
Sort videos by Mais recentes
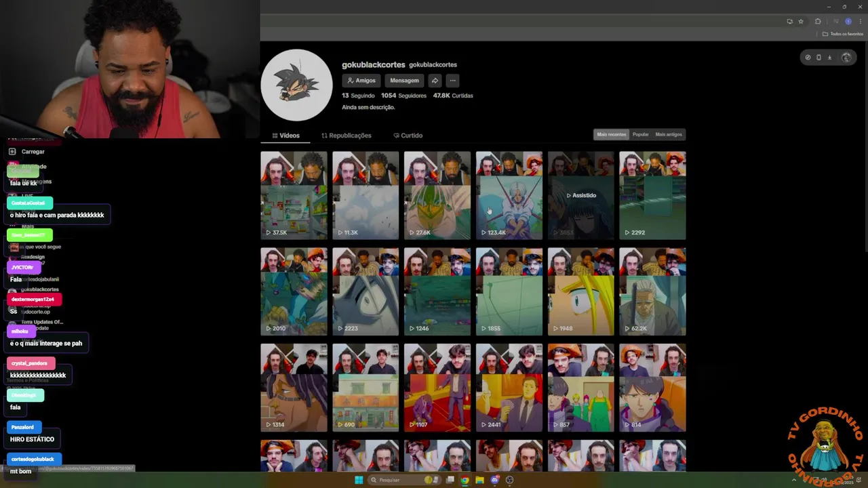pos(611,134)
